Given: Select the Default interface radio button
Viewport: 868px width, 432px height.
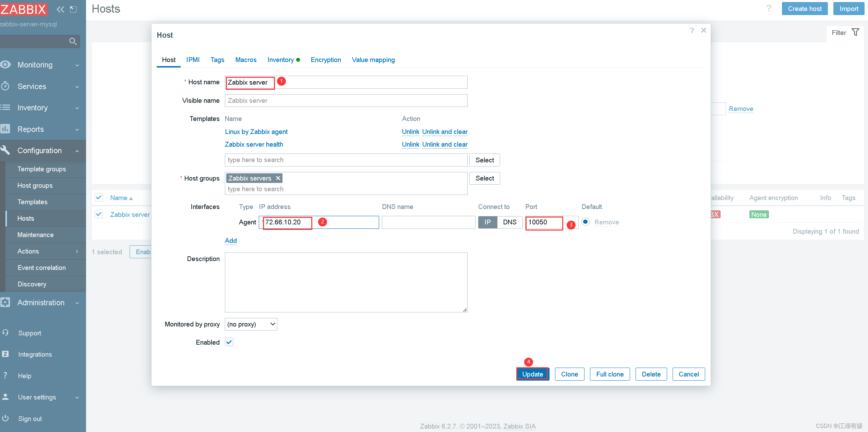Looking at the screenshot, I should click(x=586, y=222).
